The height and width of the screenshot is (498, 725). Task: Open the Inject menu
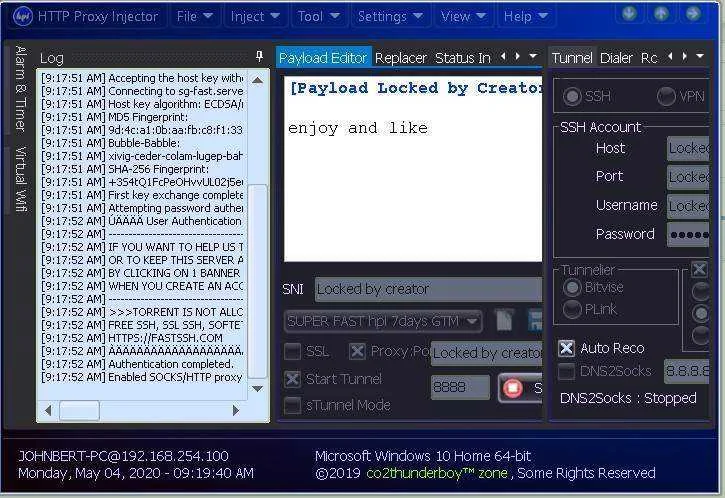255,16
